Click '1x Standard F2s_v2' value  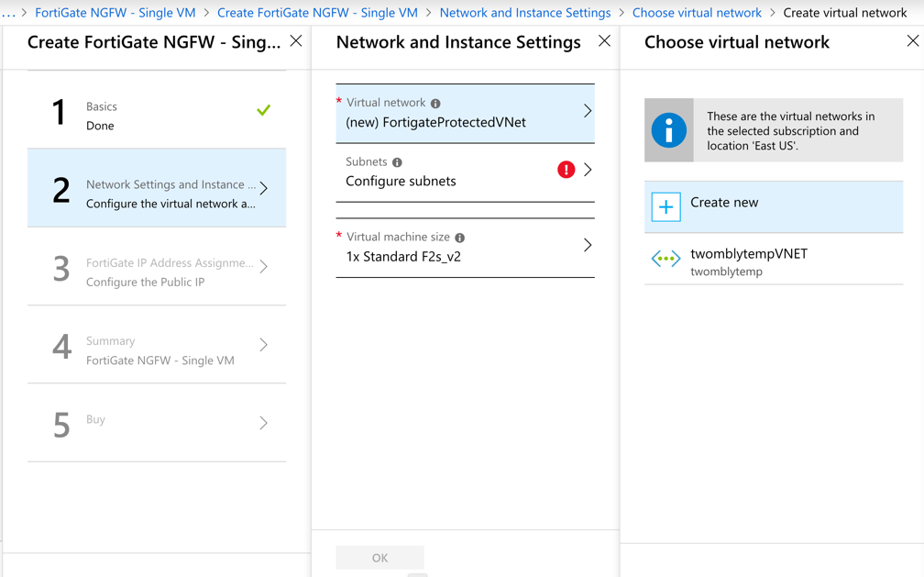click(403, 257)
